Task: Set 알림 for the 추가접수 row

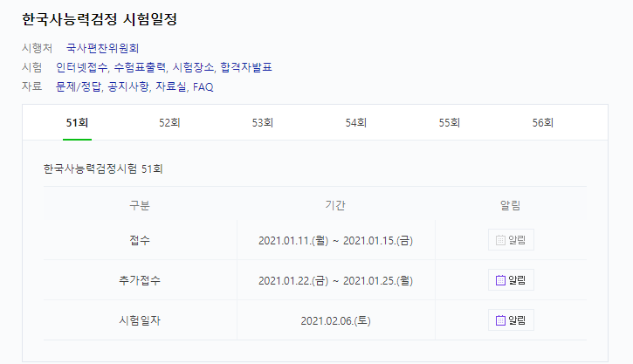Action: click(x=511, y=279)
